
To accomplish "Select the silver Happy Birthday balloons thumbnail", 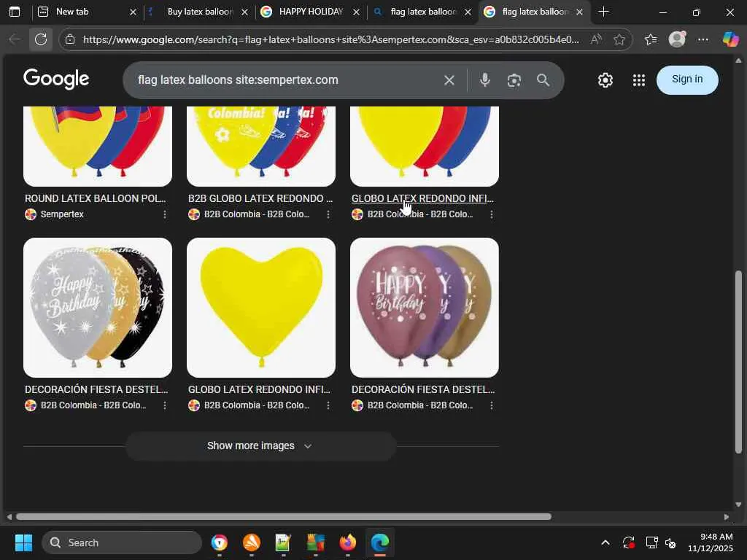I will point(98,308).
